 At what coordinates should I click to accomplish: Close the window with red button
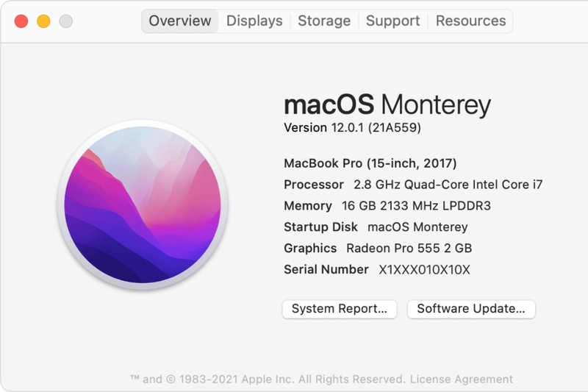(21, 21)
